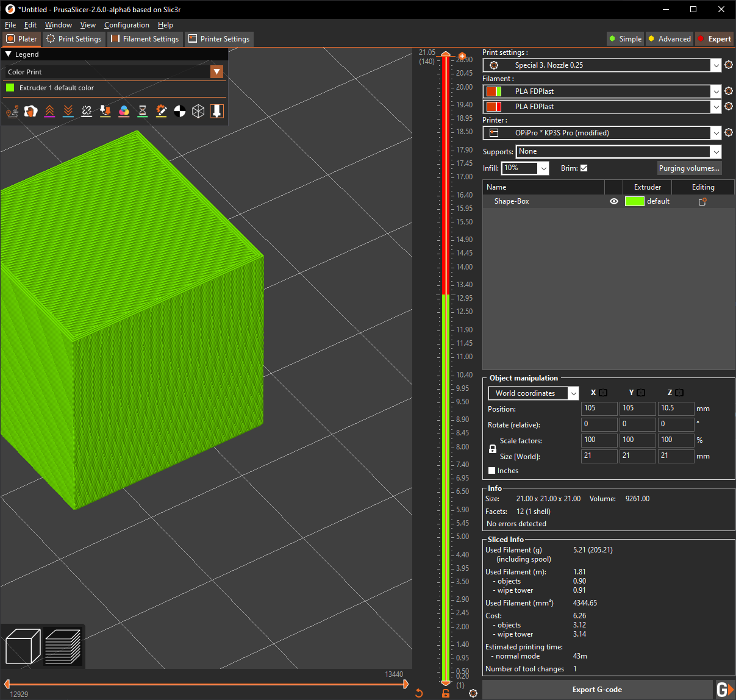Switch to the Printer Settings tab
The width and height of the screenshot is (736, 700).
[219, 38]
